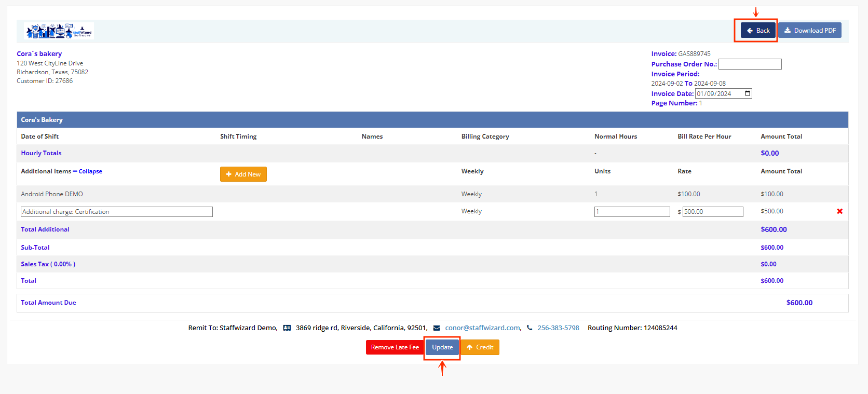The width and height of the screenshot is (868, 394).
Task: Delete the Certification charge with red X
Action: (x=839, y=211)
